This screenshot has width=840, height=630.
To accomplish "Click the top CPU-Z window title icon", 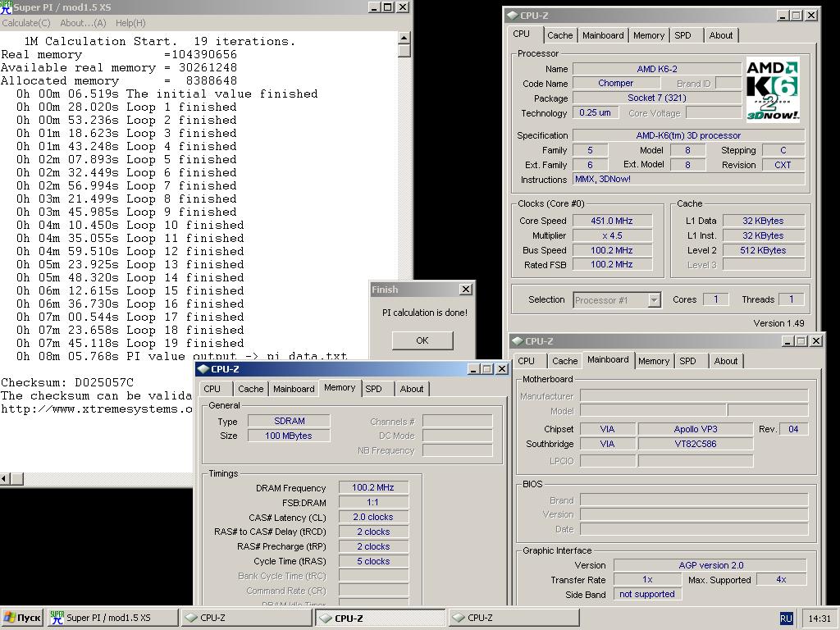I will [x=513, y=16].
